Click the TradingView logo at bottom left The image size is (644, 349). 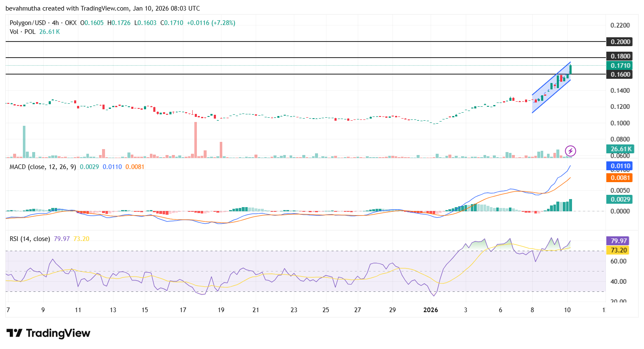click(x=48, y=333)
